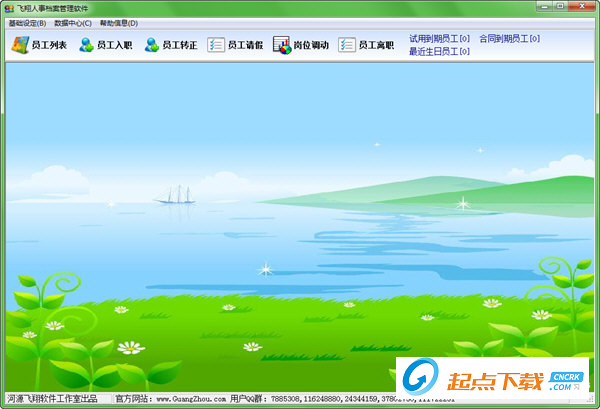Click the 员工入职 toolbar label
The image size is (600, 409).
coord(115,45)
